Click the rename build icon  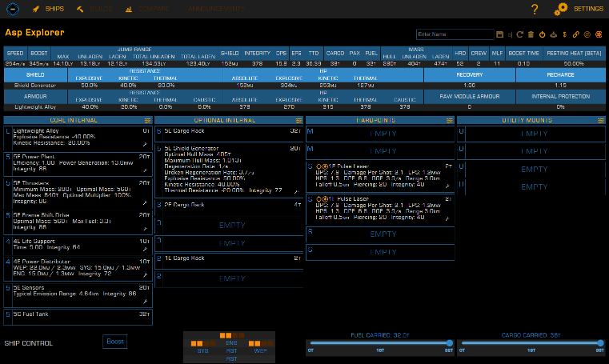click(x=510, y=34)
